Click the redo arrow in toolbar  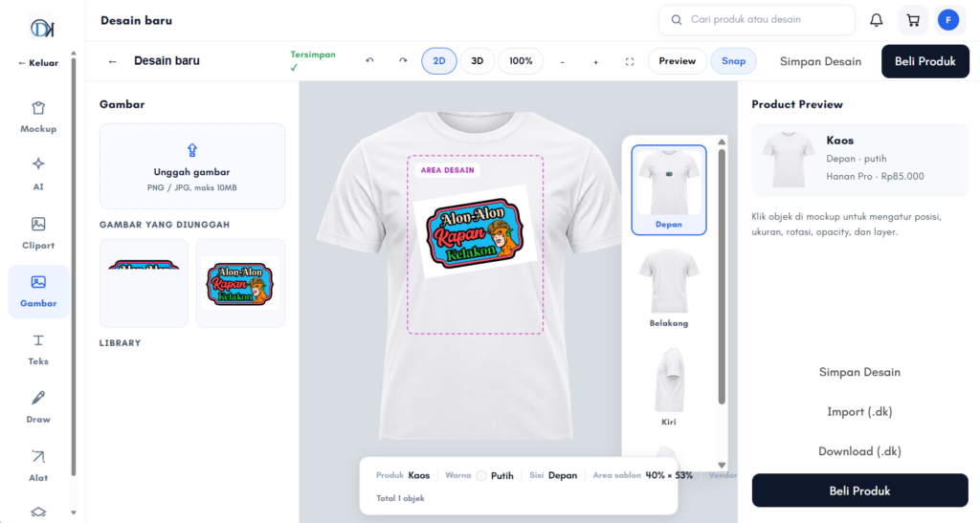pyautogui.click(x=403, y=61)
